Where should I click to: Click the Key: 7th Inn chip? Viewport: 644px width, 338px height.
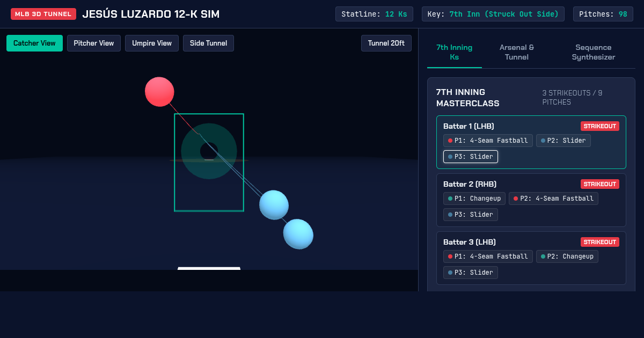point(493,14)
